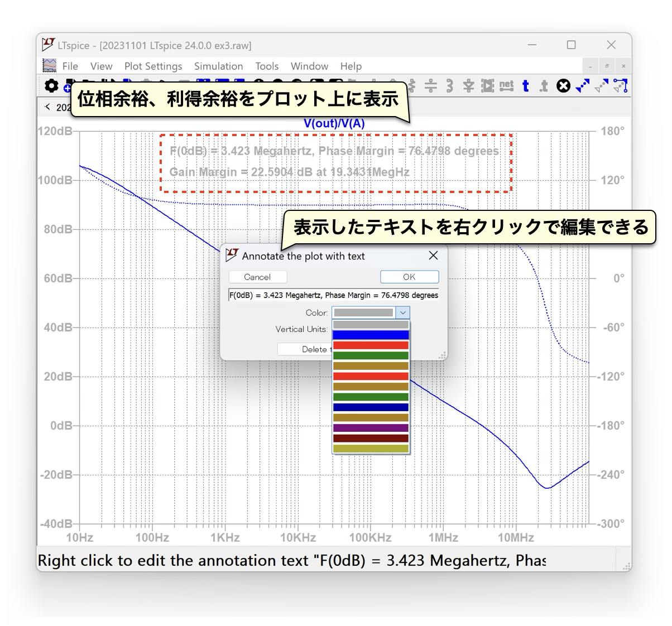The image size is (672, 626).
Task: Open the View menu
Action: (101, 66)
